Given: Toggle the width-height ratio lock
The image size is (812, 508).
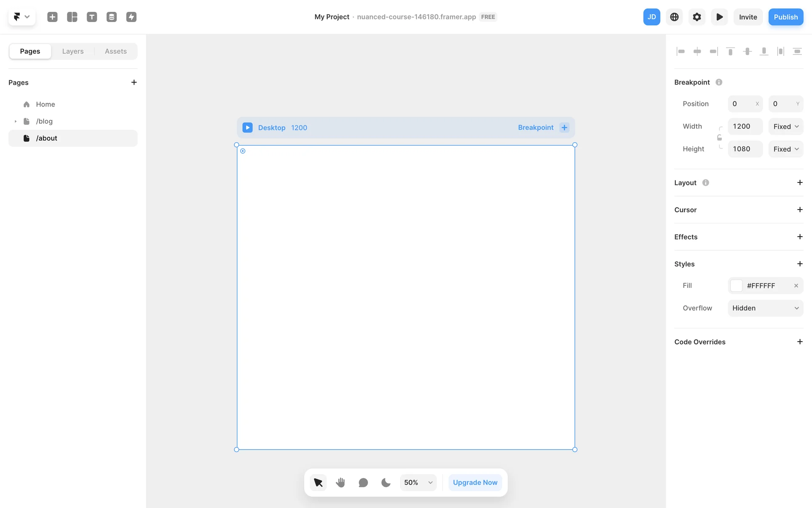Looking at the screenshot, I should (719, 138).
